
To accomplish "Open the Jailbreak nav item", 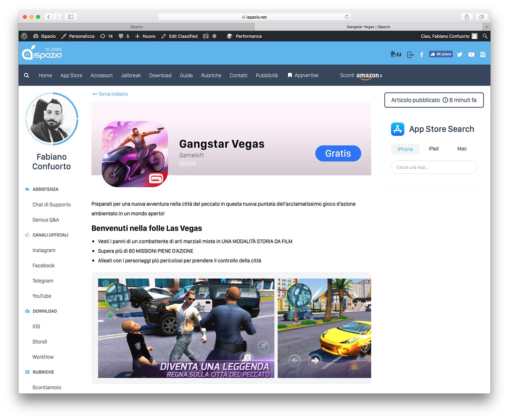I will click(x=131, y=75).
